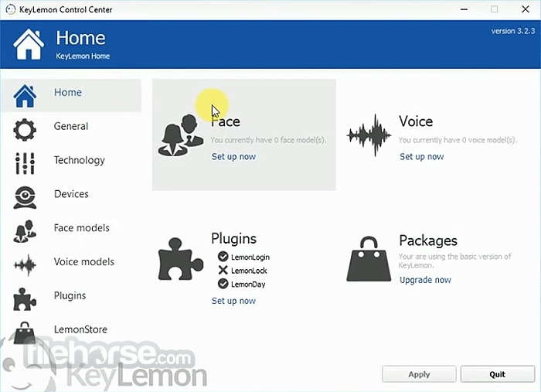Click the blue house icon in the sidebar

(25, 96)
